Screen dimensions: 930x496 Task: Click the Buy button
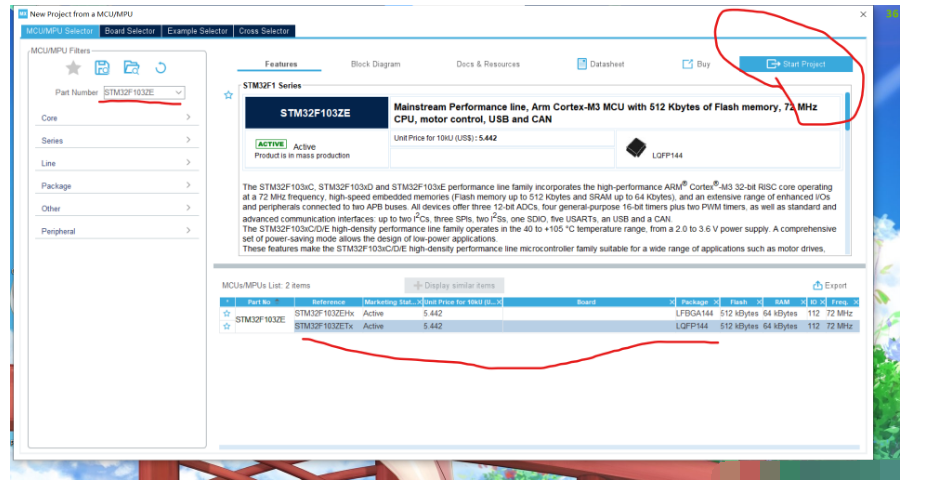(x=696, y=64)
